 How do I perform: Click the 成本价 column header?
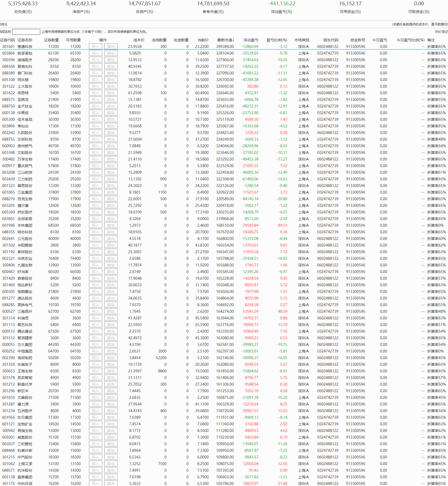coord(139,40)
